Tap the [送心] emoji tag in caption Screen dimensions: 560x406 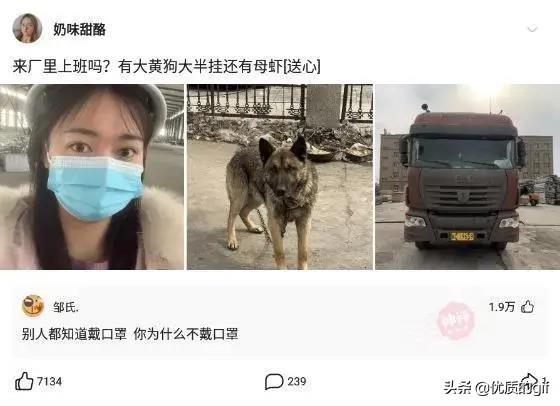click(x=302, y=67)
